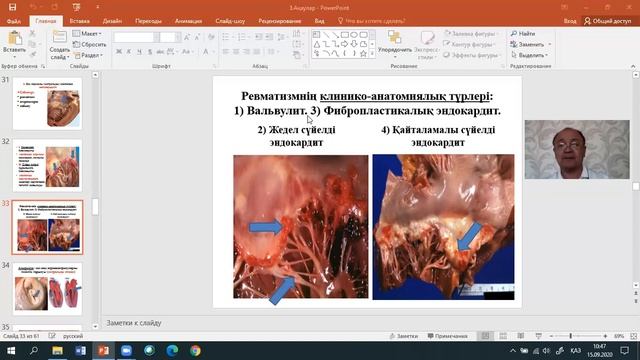
Task: Switch to the Слайд-шоу tab
Action: [x=230, y=21]
